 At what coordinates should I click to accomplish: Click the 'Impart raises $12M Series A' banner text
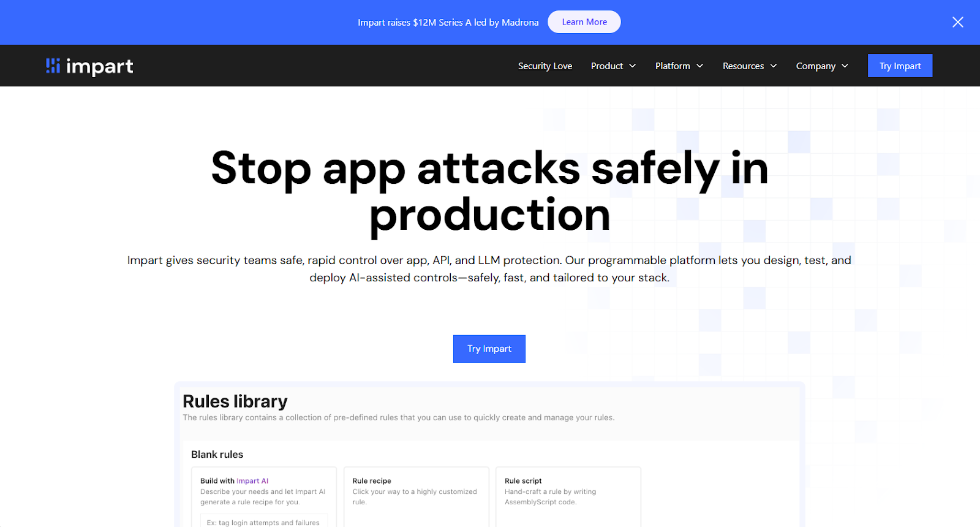448,23
